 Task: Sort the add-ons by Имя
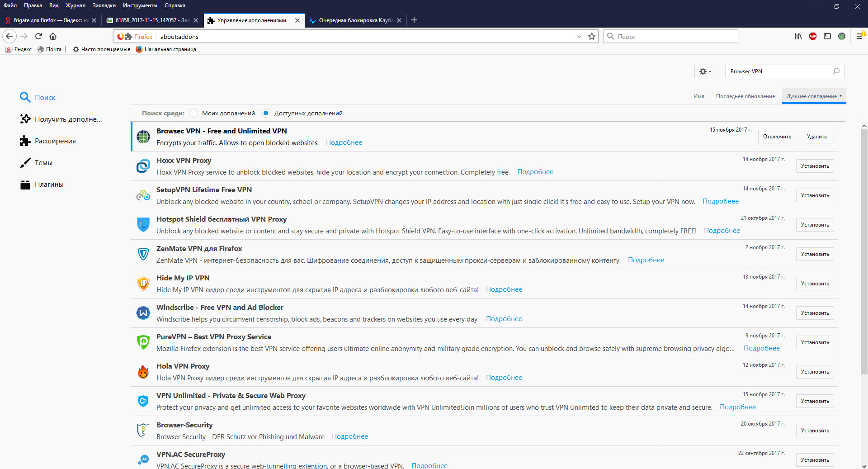[699, 96]
